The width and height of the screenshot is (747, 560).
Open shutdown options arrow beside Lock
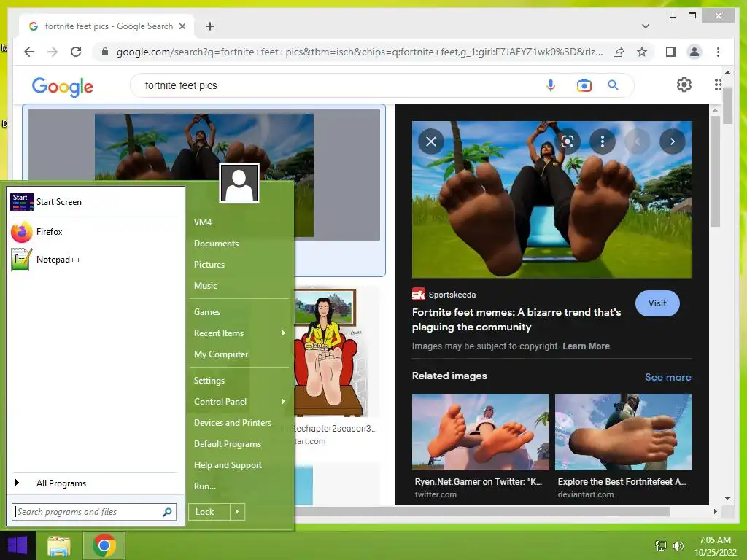click(x=237, y=512)
